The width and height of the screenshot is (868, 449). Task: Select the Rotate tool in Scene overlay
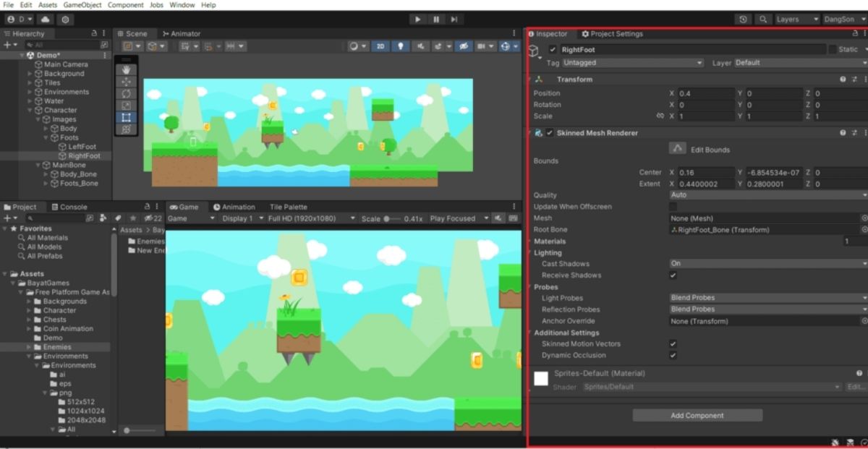pos(127,93)
